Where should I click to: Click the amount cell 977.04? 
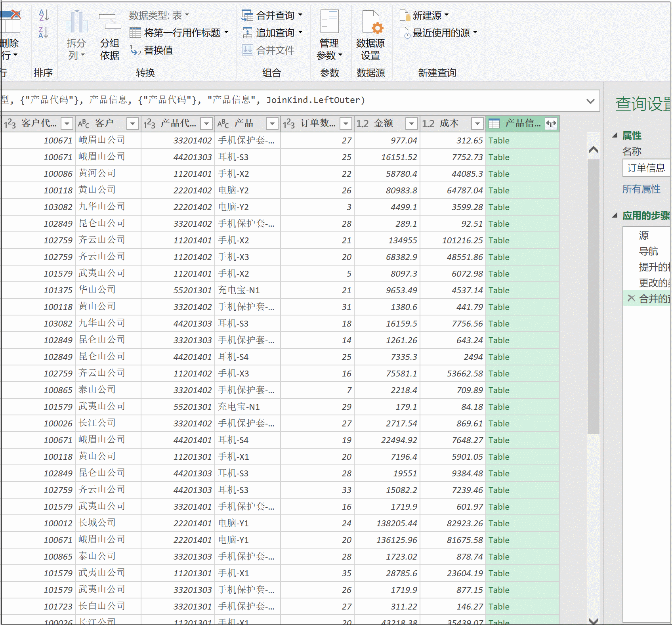click(x=387, y=141)
